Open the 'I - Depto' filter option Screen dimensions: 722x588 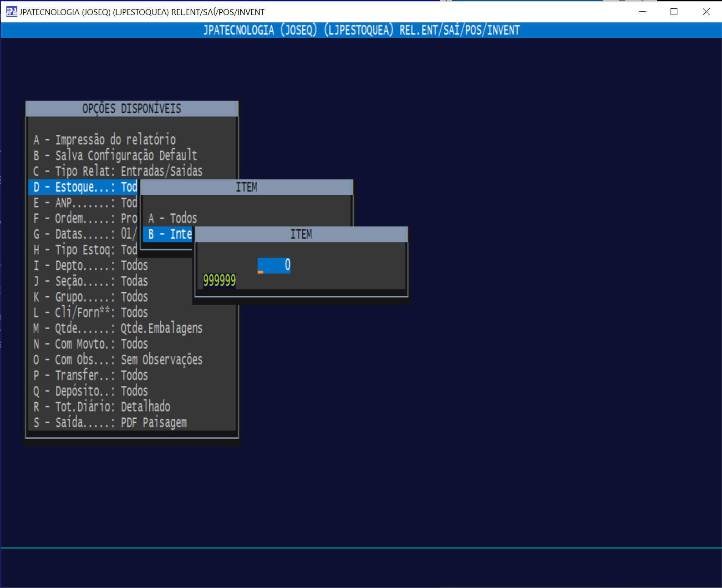(x=90, y=265)
